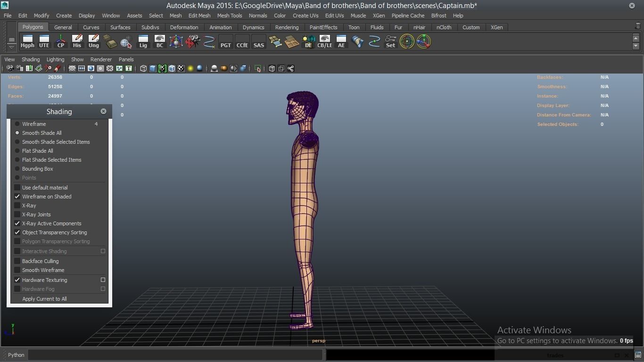
Task: Open the Hypergraph shelf button Hgph
Action: [x=27, y=41]
